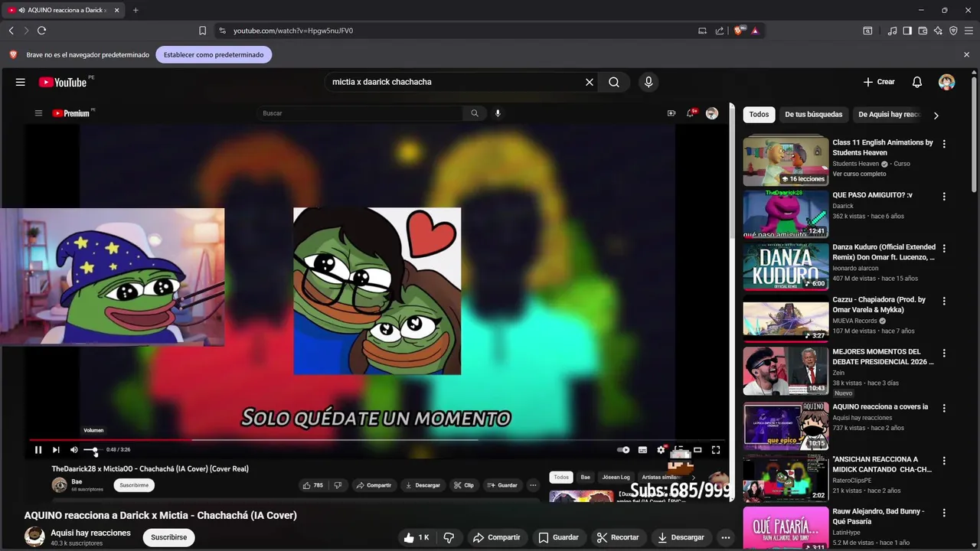This screenshot has width=980, height=551.
Task: Toggle the autoplay switch
Action: [x=623, y=450]
